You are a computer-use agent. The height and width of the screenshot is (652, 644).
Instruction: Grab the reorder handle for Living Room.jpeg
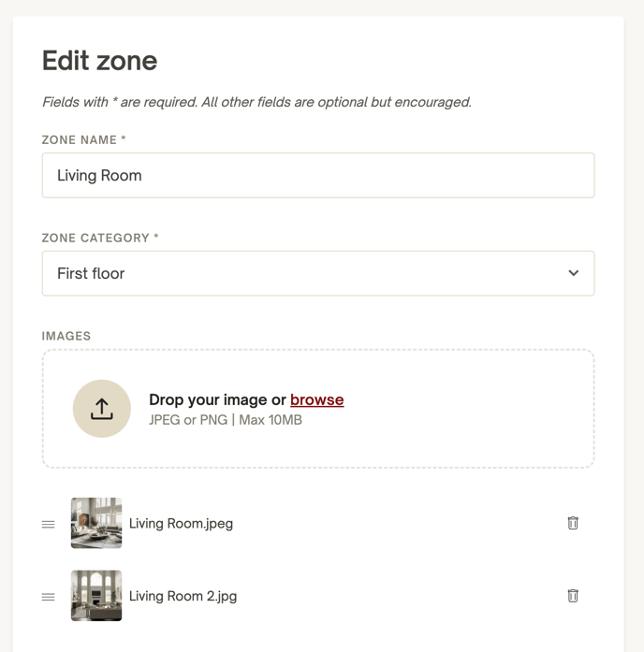coord(49,525)
